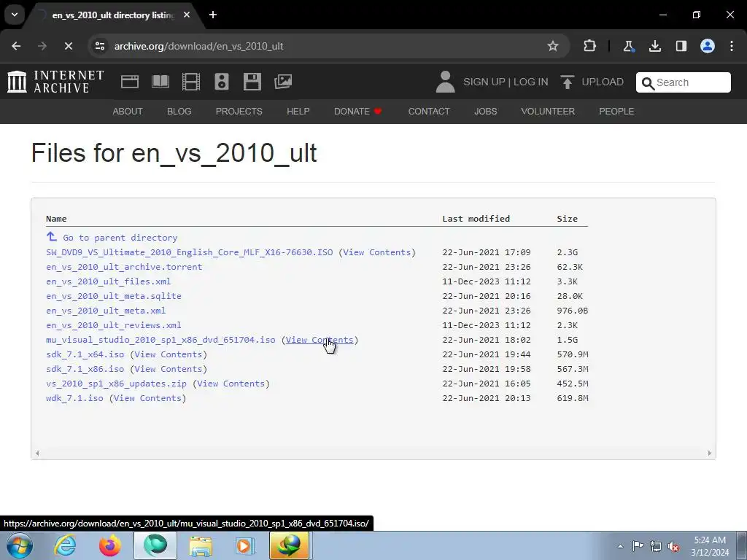747x560 pixels.
Task: Download vs_2010_sp1_x86_updates.zip
Action: (x=116, y=384)
